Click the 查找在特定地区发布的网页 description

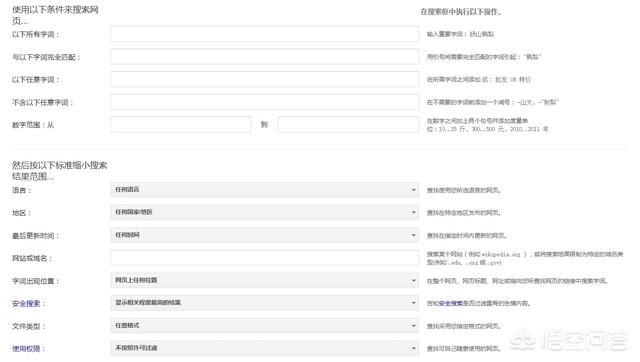(x=464, y=213)
